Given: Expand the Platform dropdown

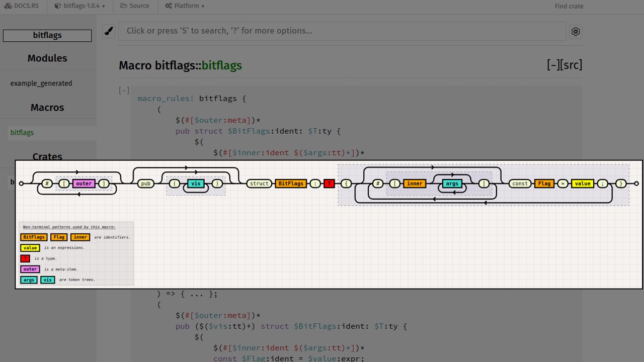Looking at the screenshot, I should [x=185, y=6].
